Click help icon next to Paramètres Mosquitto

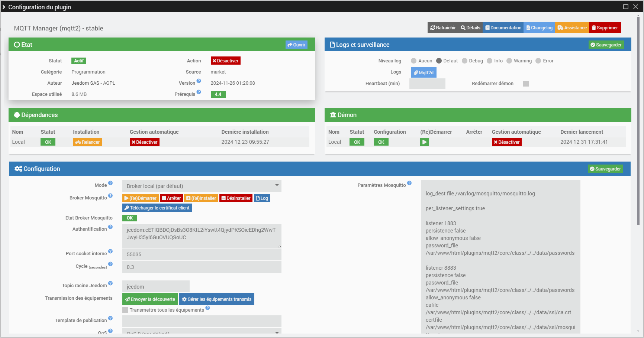tap(409, 183)
